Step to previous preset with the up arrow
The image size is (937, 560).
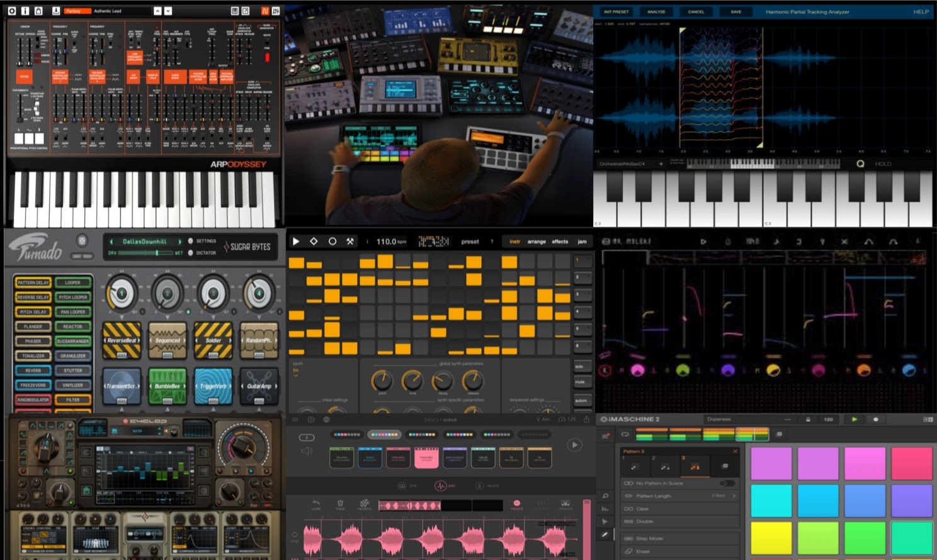coord(157,11)
